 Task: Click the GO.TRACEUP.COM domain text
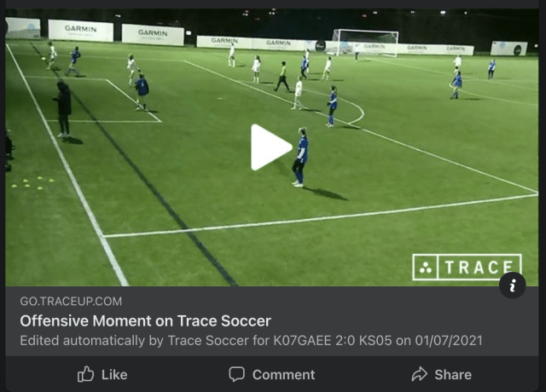point(71,301)
